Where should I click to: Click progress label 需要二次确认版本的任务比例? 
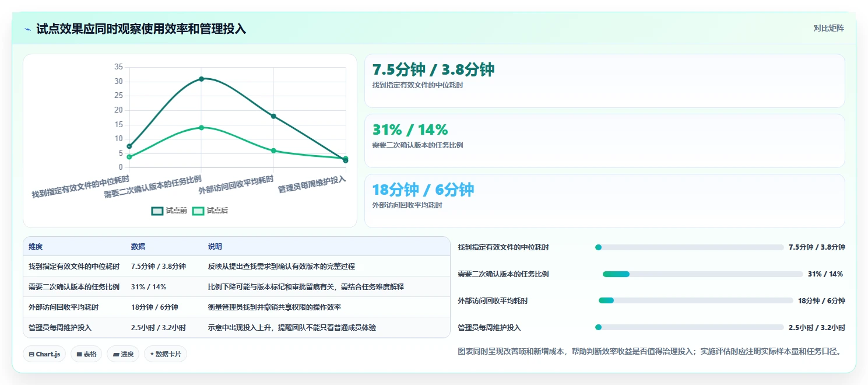[503, 274]
